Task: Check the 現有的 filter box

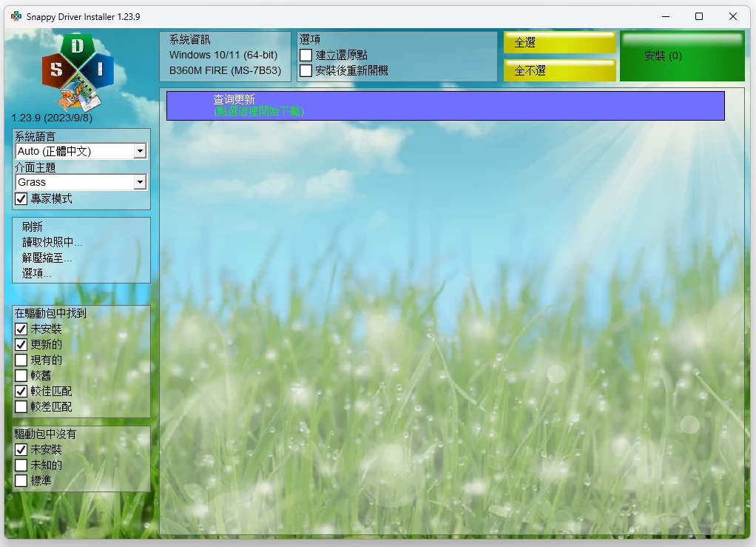Action: (x=21, y=360)
